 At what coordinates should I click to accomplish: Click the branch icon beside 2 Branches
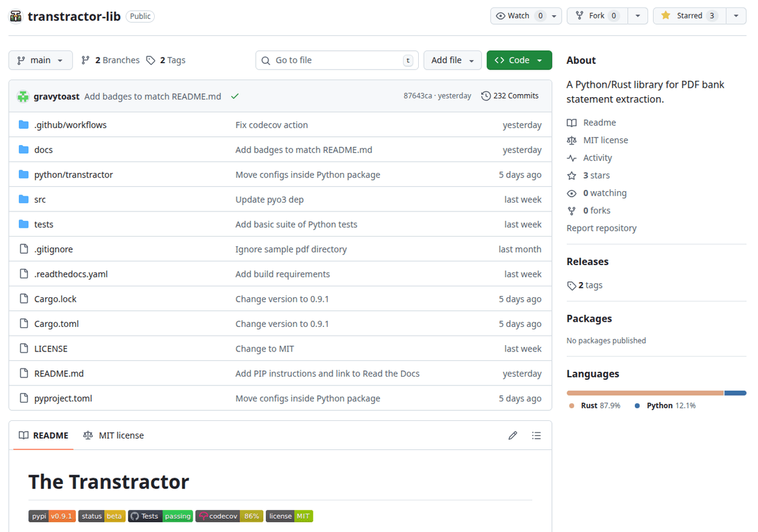pos(85,59)
